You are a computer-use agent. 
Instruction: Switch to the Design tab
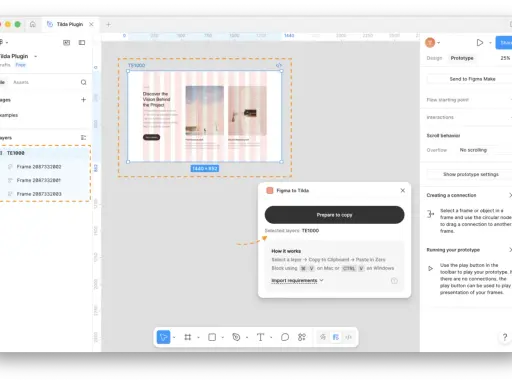click(434, 58)
